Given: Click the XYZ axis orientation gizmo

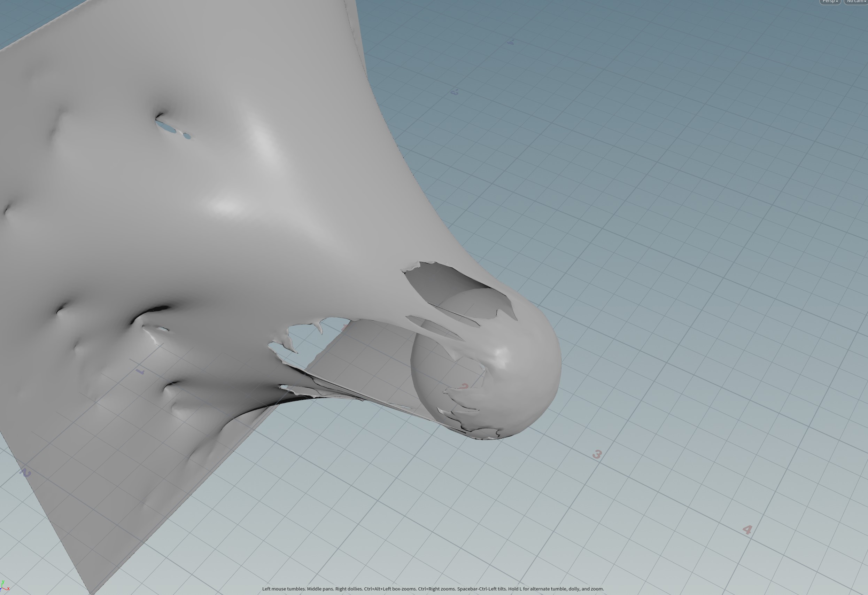Looking at the screenshot, I should [x=5, y=586].
